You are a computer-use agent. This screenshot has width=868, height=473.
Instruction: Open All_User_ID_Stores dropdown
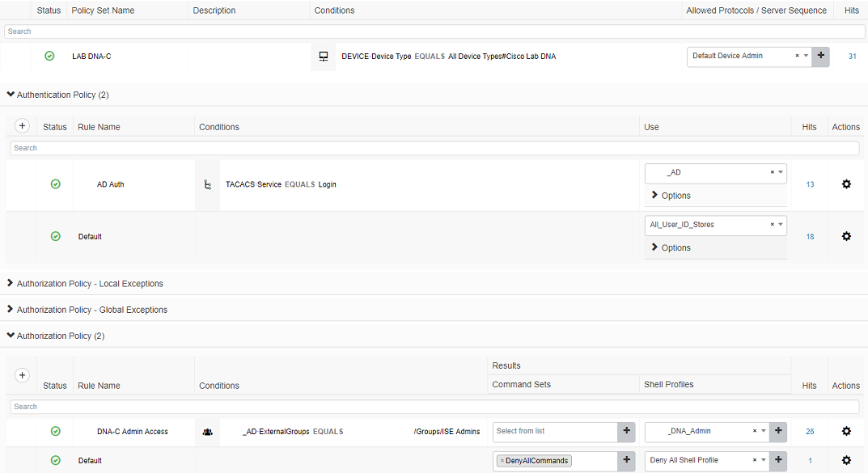(781, 225)
